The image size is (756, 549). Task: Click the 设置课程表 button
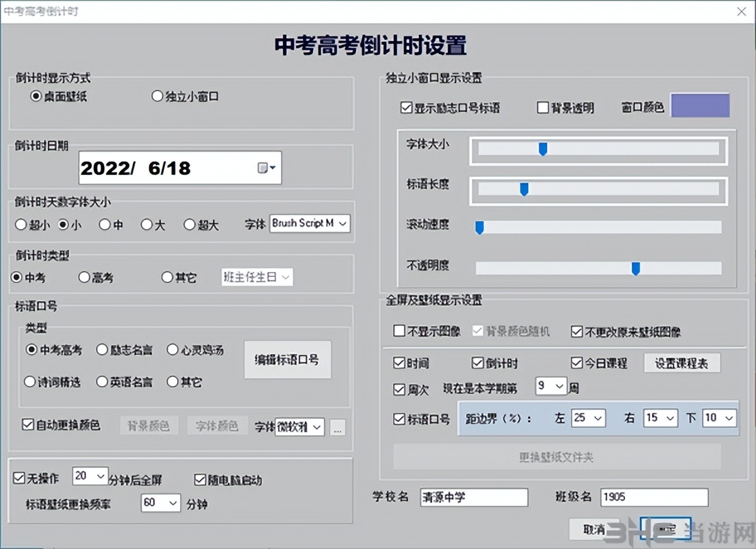tap(682, 362)
